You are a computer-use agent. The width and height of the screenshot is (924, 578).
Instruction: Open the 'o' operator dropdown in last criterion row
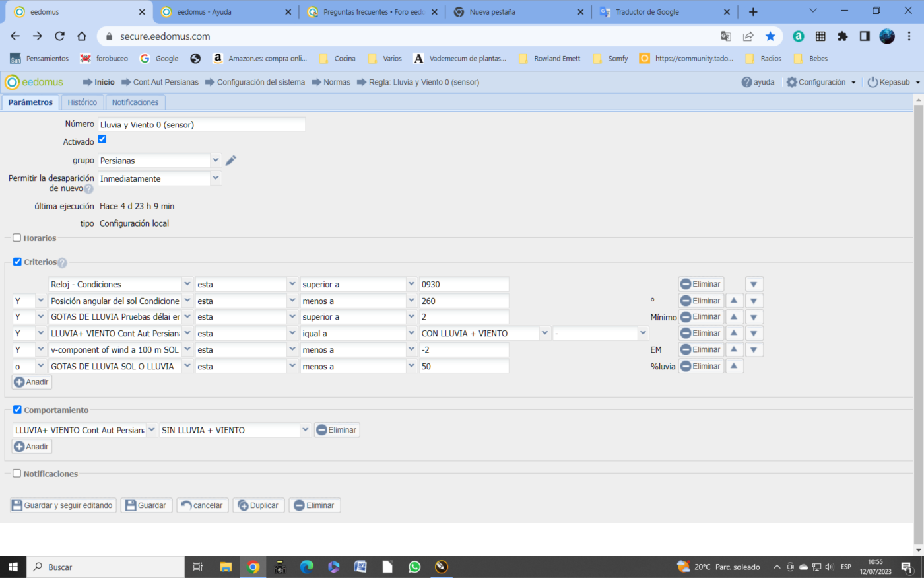click(41, 366)
